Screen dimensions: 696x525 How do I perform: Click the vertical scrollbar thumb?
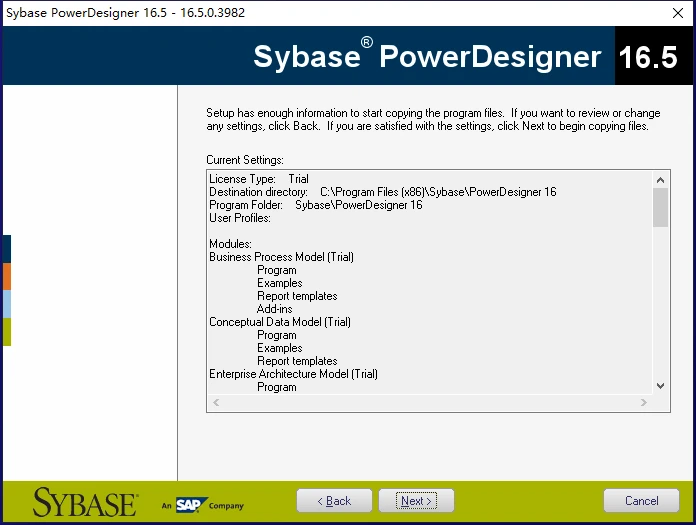[660, 207]
